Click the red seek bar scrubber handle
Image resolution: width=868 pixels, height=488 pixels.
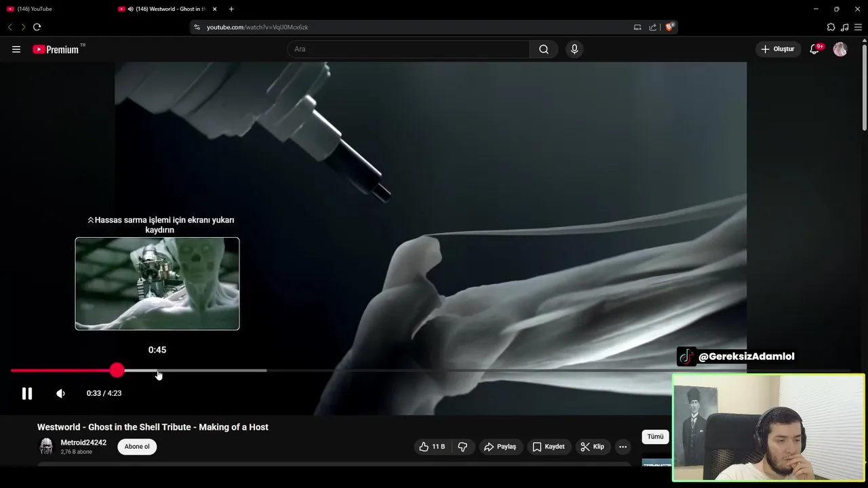coord(117,370)
